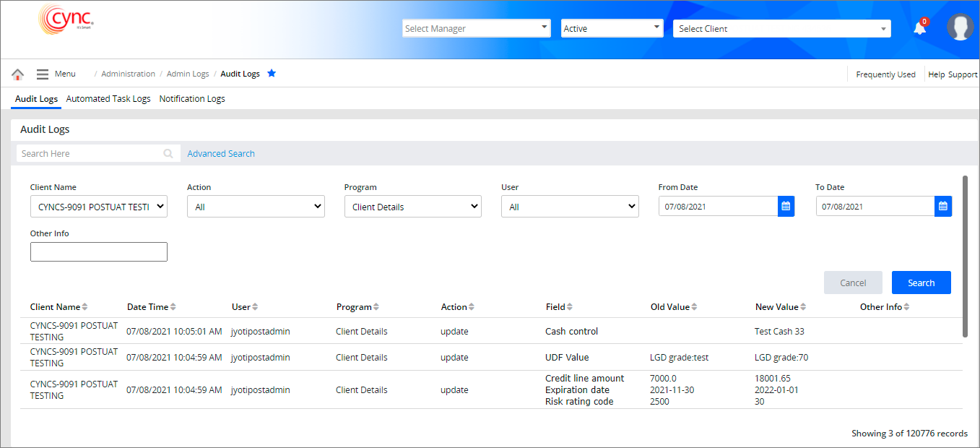The width and height of the screenshot is (980, 448).
Task: Switch to Automated Task Logs tab
Action: (108, 99)
